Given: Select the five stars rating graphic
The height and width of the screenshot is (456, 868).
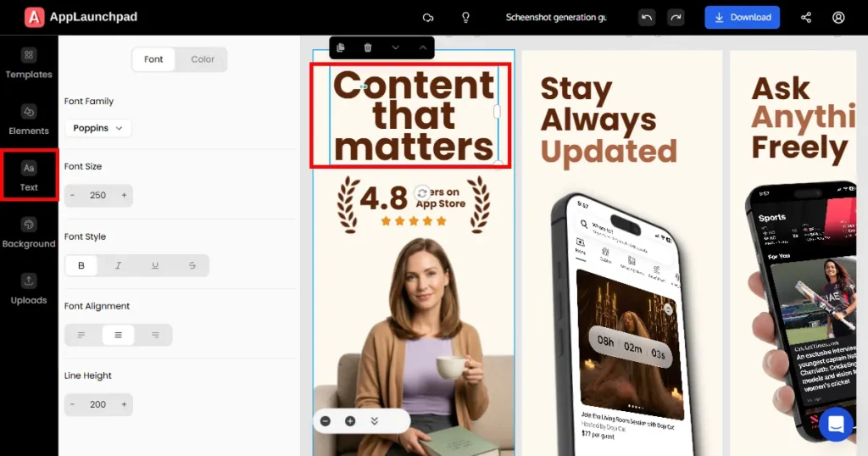Looking at the screenshot, I should click(414, 221).
